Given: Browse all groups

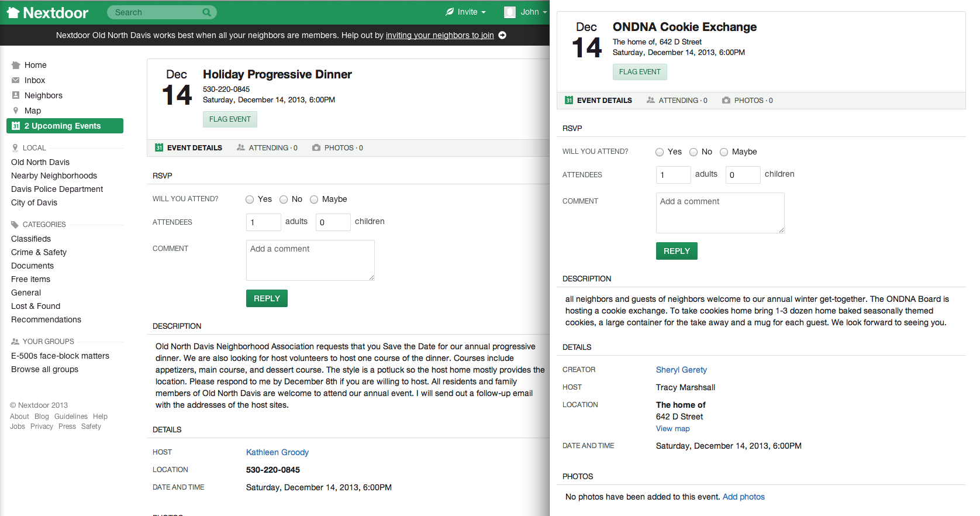Looking at the screenshot, I should [44, 369].
